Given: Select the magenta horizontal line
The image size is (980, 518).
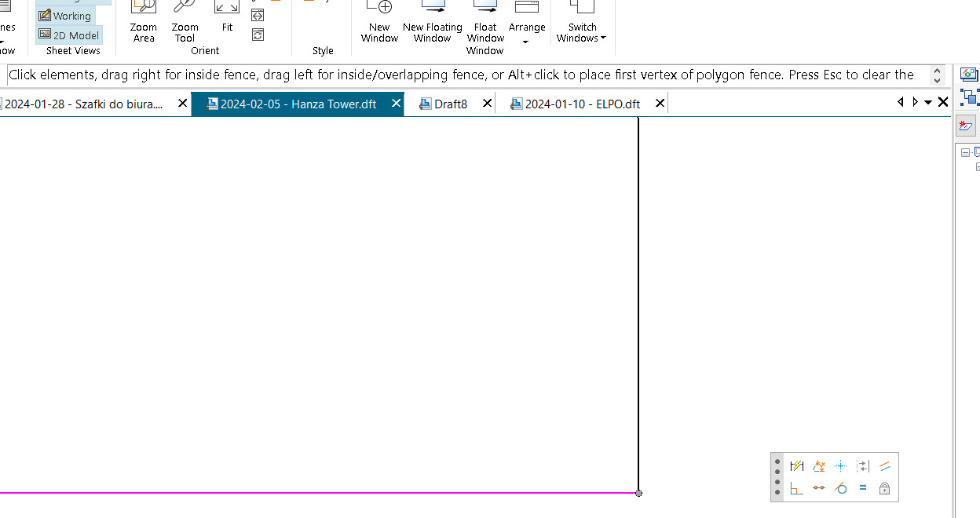Looking at the screenshot, I should [318, 493].
